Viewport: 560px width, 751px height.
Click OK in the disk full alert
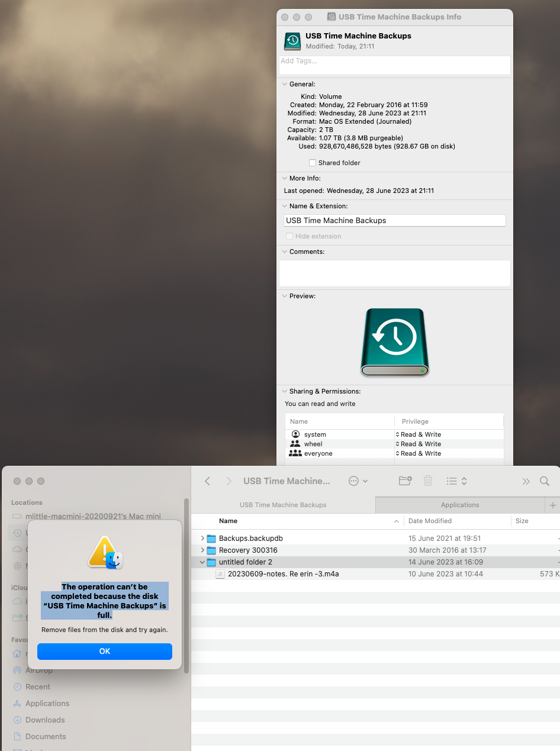tap(105, 651)
